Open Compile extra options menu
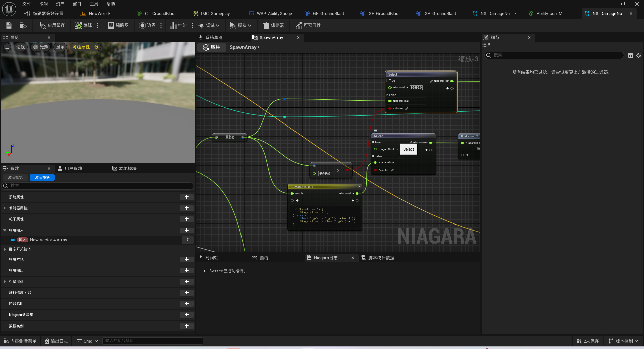This screenshot has height=349, width=644. [x=97, y=26]
